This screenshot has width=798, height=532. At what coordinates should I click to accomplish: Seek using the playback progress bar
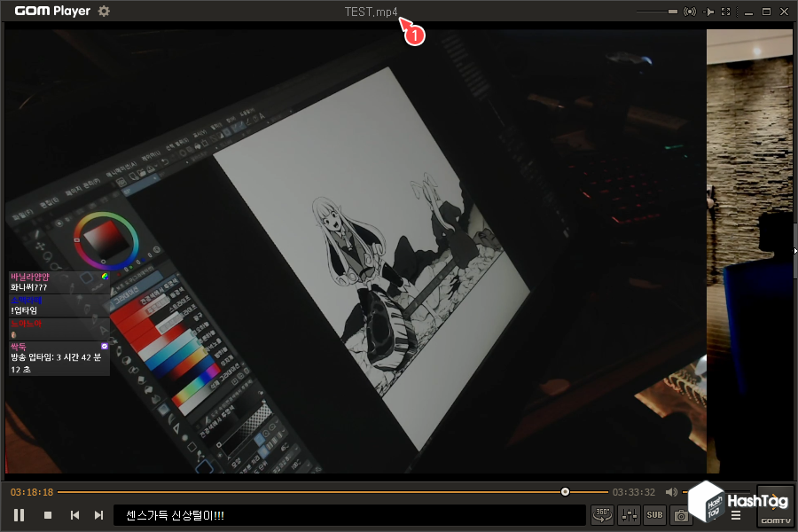click(x=332, y=492)
